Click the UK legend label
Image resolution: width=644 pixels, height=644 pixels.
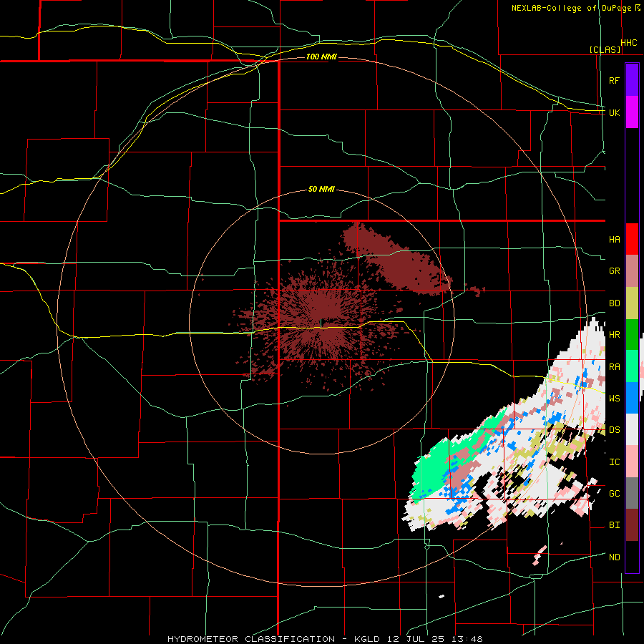[614, 112]
